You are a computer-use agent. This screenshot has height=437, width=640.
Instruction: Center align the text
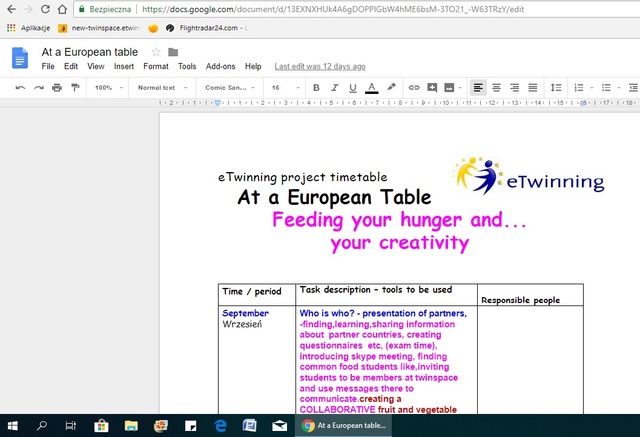coord(496,87)
